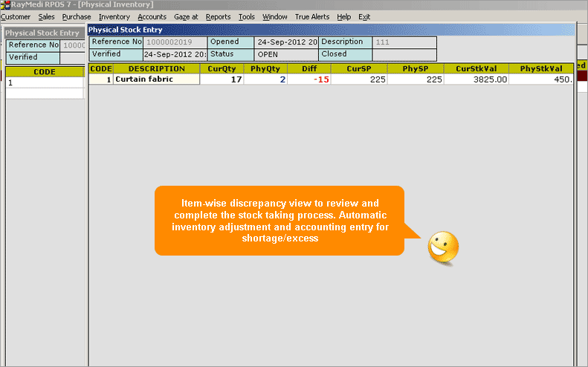The height and width of the screenshot is (367, 588).
Task: Select code 1 row in left panel
Action: (x=45, y=83)
